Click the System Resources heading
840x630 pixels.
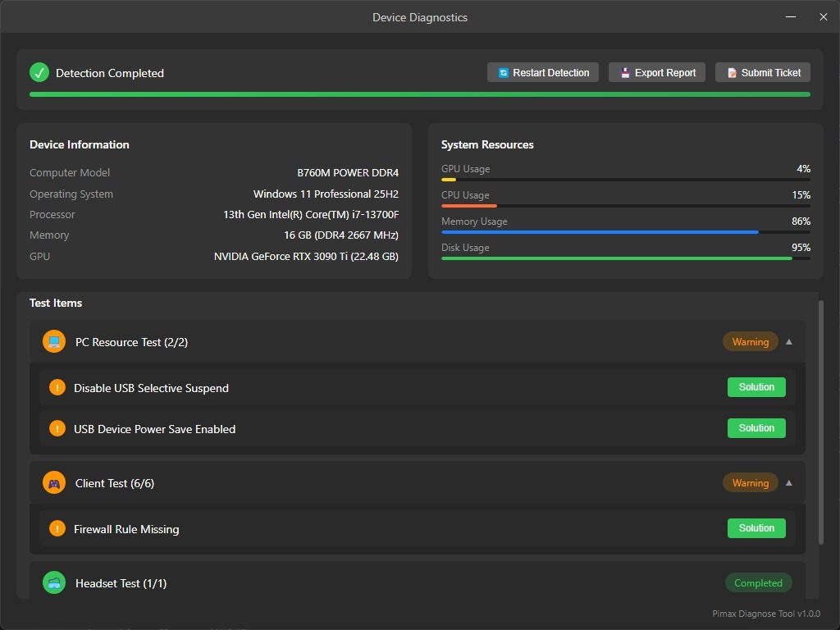click(487, 144)
